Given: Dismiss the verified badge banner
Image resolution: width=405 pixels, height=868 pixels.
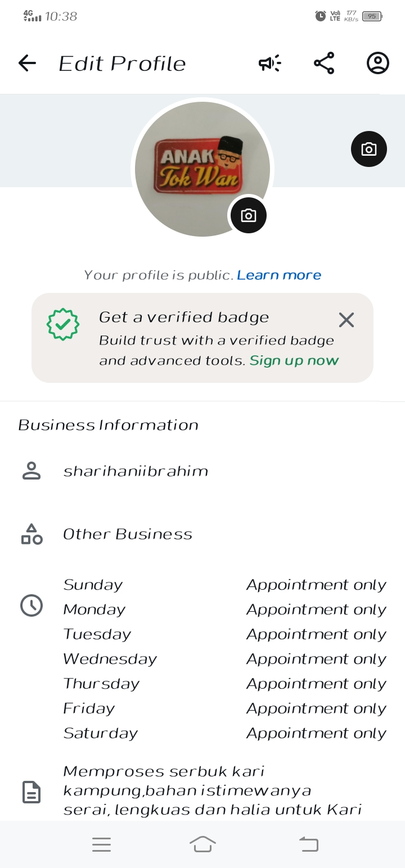Looking at the screenshot, I should [346, 320].
